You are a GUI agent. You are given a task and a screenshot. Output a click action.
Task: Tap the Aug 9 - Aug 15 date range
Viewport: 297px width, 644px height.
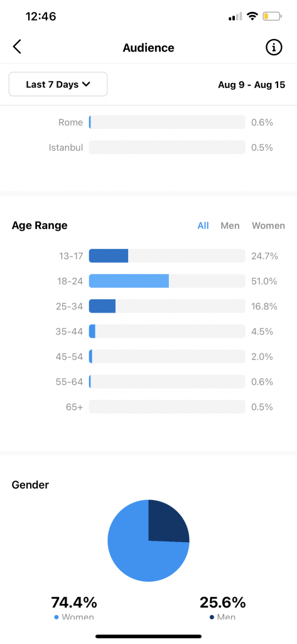coord(251,85)
